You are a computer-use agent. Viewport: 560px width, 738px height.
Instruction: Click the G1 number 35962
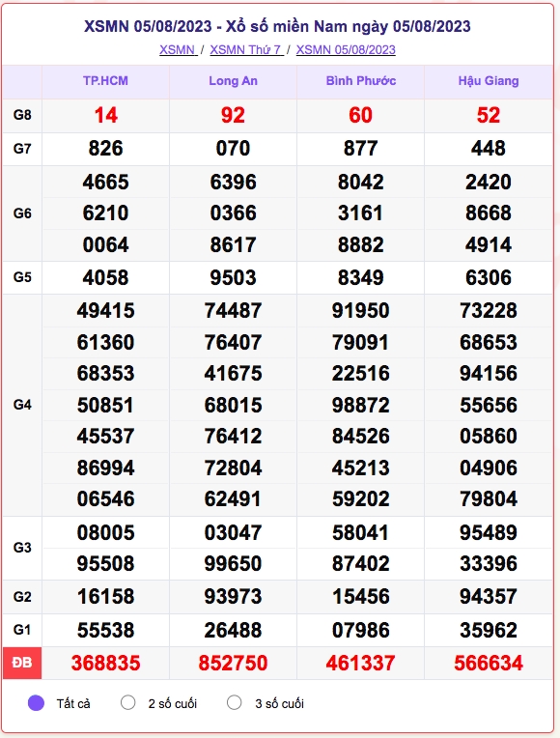click(488, 630)
